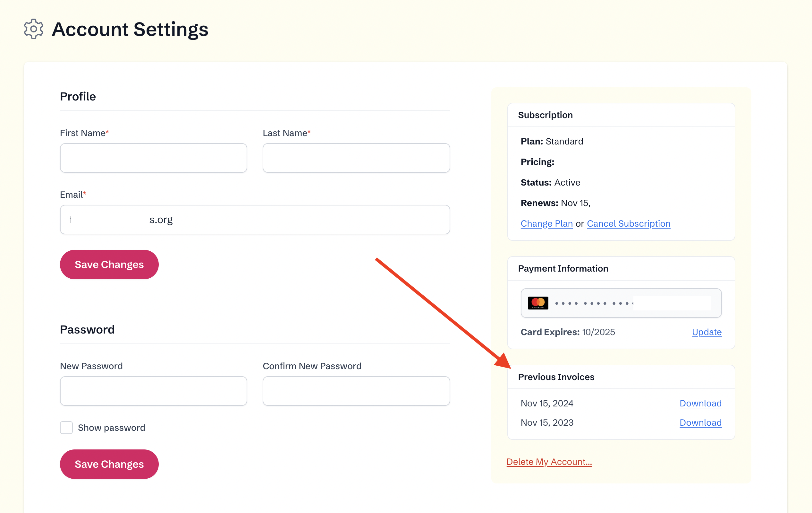Screen dimensions: 812x513
Task: Download the Nov 15, 2023 invoice
Action: click(700, 422)
